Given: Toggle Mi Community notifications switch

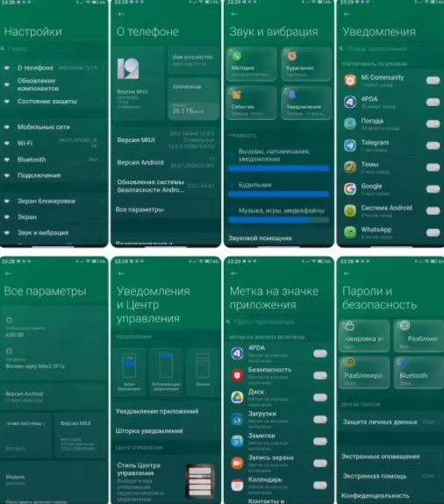Looking at the screenshot, I should (x=433, y=80).
